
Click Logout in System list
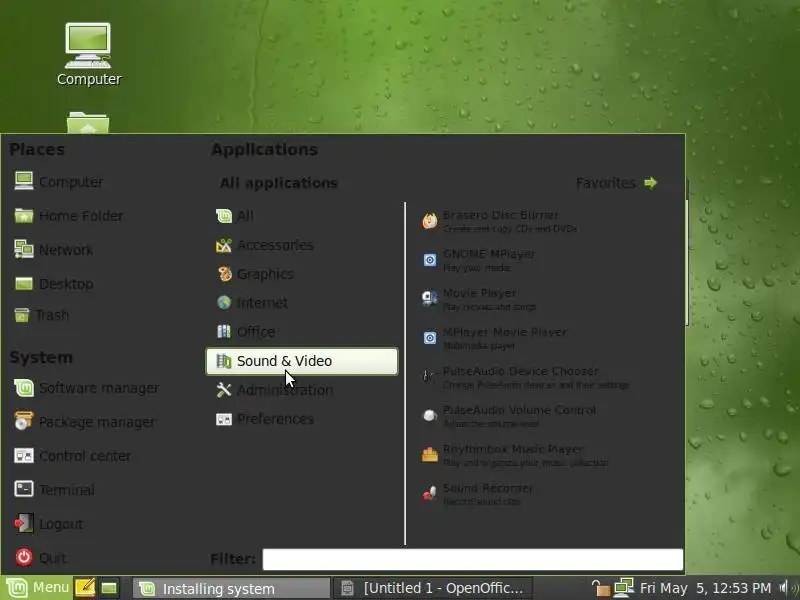48,524
